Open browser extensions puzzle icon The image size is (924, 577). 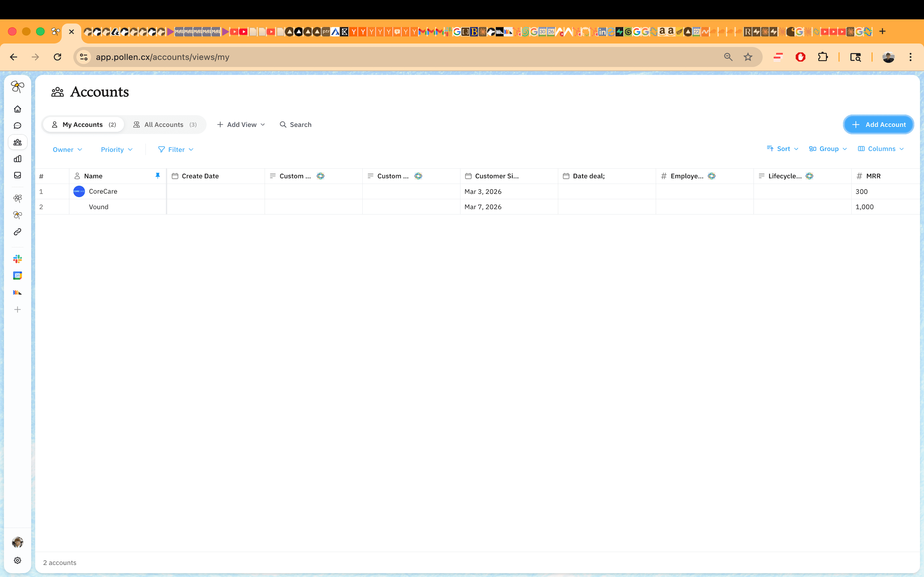823,57
